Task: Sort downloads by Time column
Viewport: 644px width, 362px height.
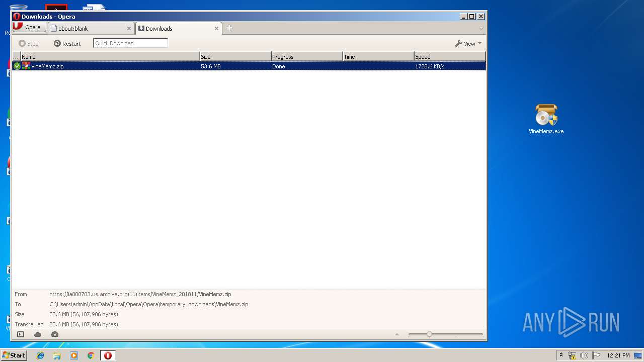Action: click(x=378, y=57)
